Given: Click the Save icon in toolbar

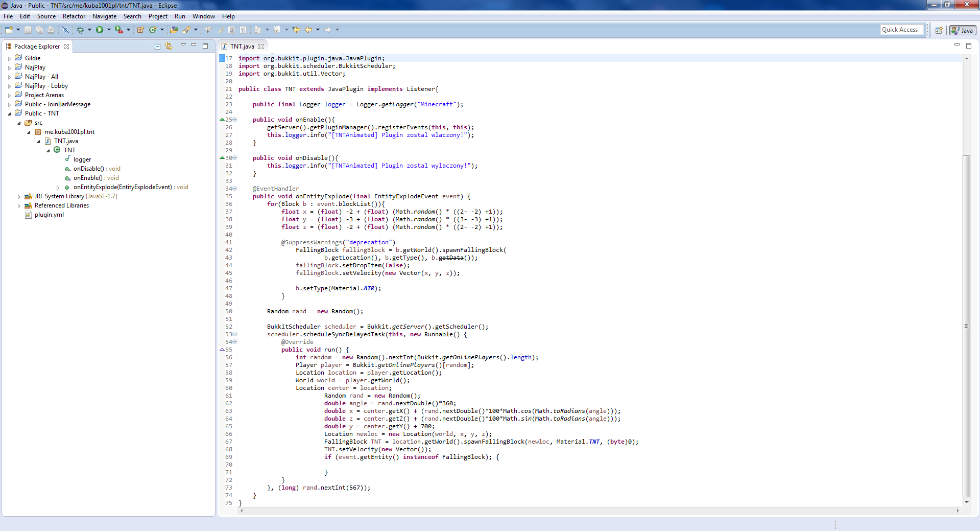Looking at the screenshot, I should tap(28, 30).
